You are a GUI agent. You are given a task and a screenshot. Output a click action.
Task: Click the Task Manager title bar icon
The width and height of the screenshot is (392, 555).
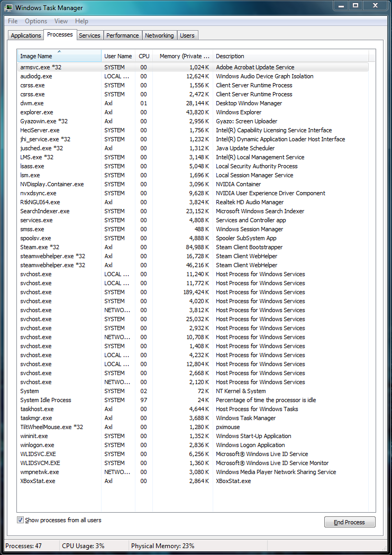tap(9, 7)
